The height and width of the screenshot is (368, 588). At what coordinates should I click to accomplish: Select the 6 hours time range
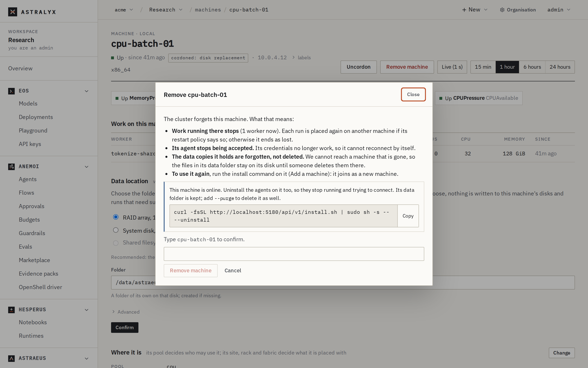[x=532, y=67]
